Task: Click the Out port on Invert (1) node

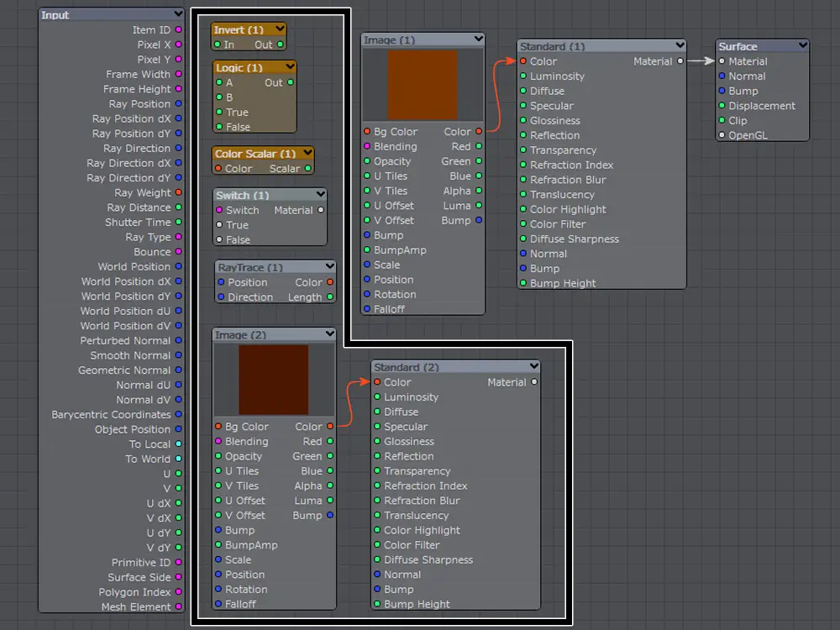Action: point(281,45)
